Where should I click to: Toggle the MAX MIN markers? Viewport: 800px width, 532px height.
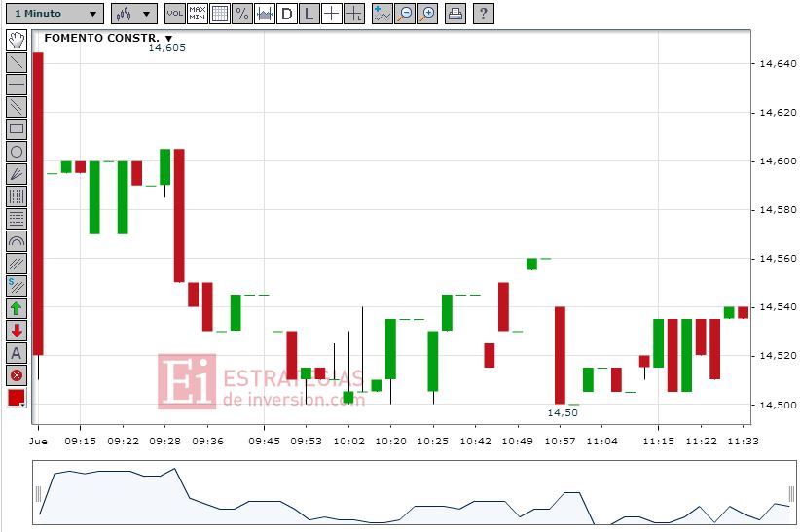pos(198,14)
